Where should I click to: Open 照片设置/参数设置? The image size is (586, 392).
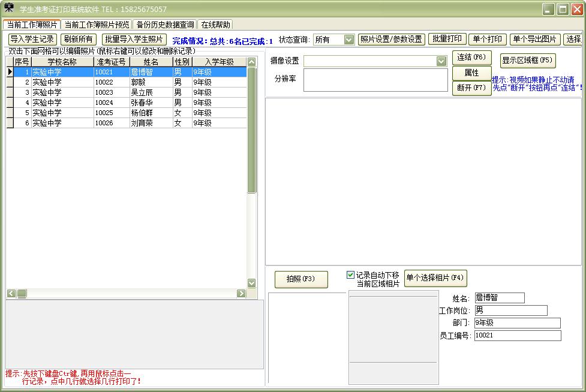pos(391,40)
